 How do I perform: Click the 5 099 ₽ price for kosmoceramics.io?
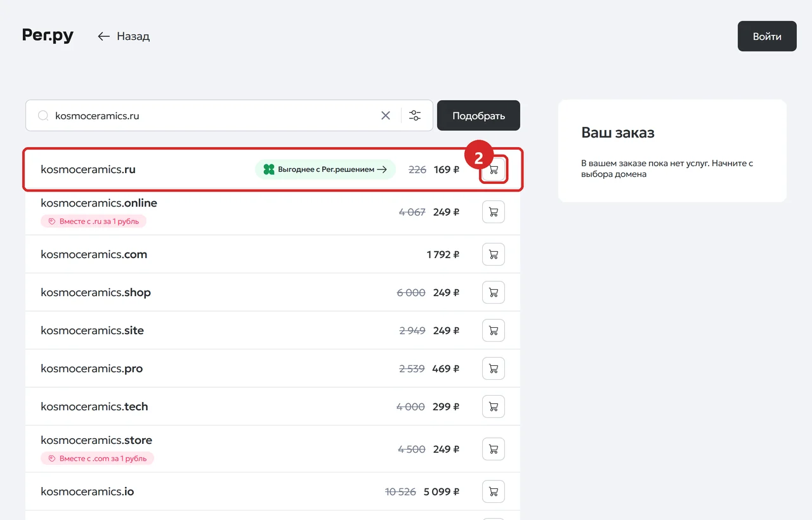pos(442,491)
